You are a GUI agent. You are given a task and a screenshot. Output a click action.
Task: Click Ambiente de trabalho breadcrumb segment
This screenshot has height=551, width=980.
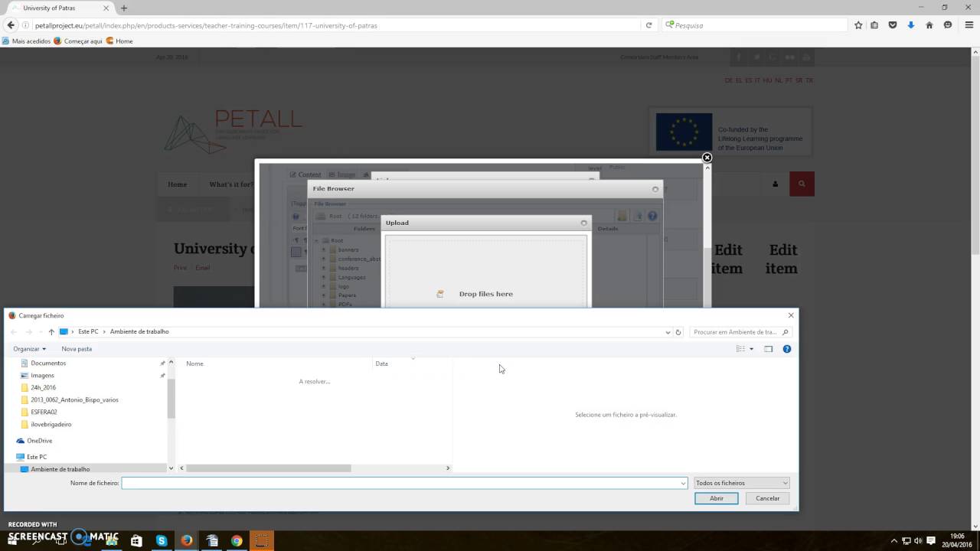(x=139, y=332)
